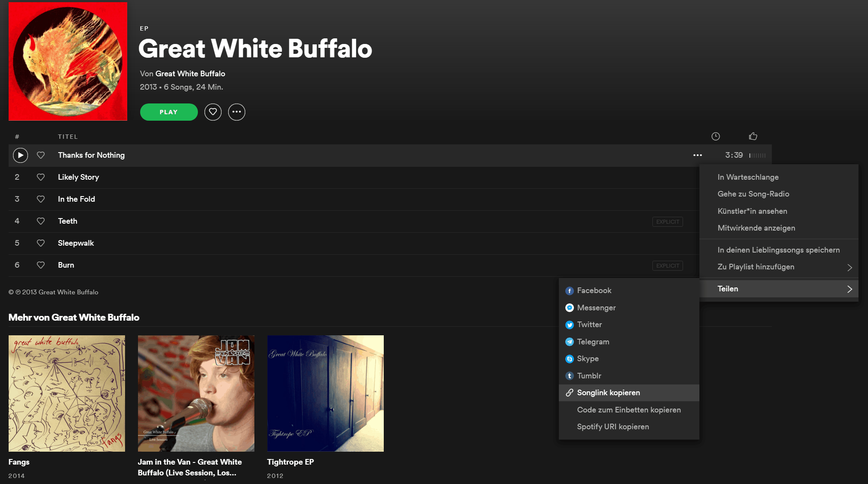Choose Mitwirkende anzeigen

pyautogui.click(x=779, y=228)
